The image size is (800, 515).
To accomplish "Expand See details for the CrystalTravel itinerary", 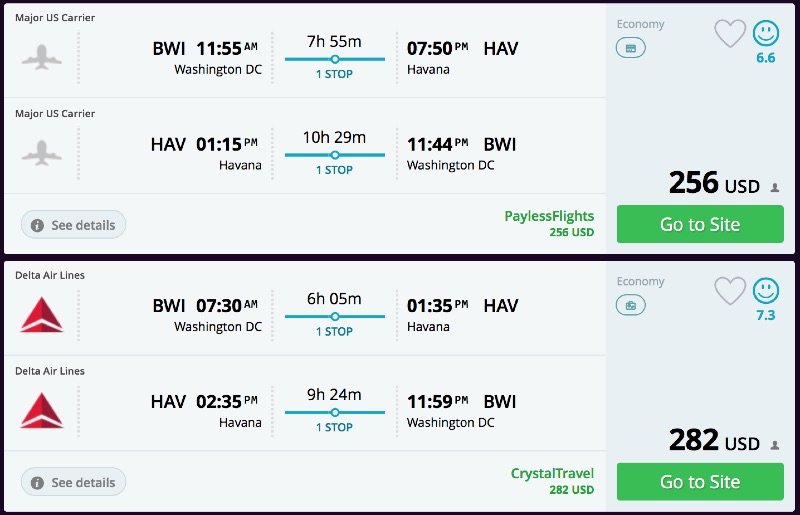I will point(73,482).
